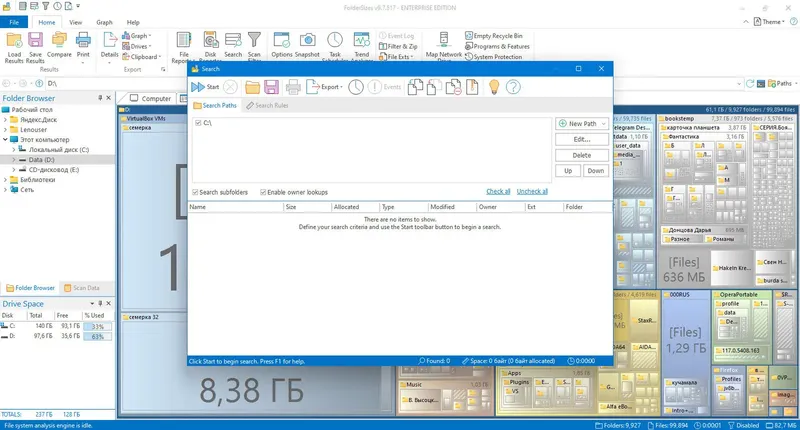Viewport: 800px width, 430px height.
Task: Click the pink floppy save icon in Search dialog
Action: 271,87
